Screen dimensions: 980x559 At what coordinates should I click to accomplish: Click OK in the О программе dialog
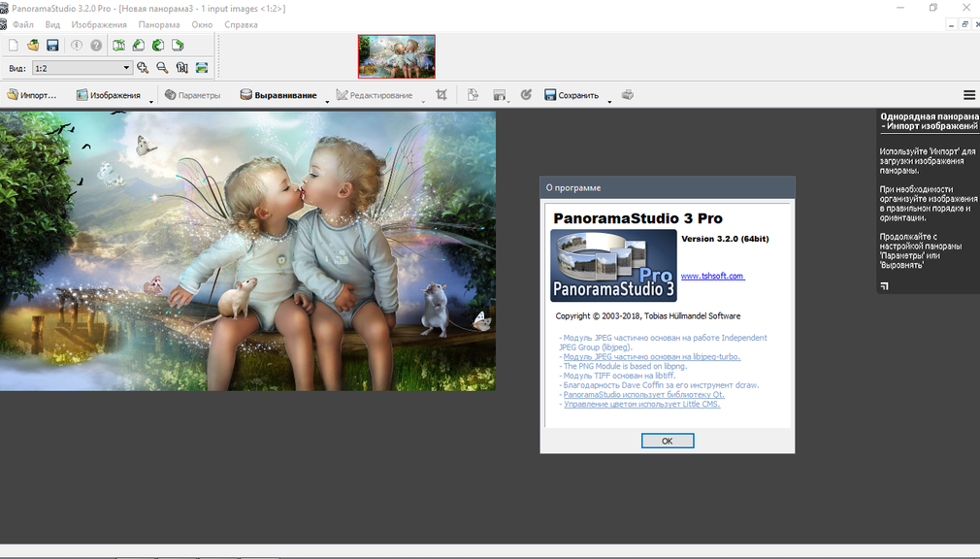click(x=667, y=441)
